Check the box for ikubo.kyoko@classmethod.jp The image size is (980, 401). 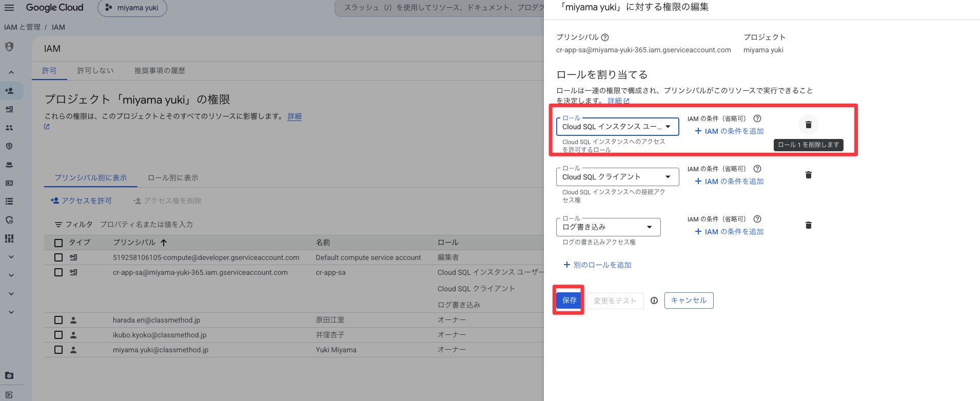[x=58, y=335]
